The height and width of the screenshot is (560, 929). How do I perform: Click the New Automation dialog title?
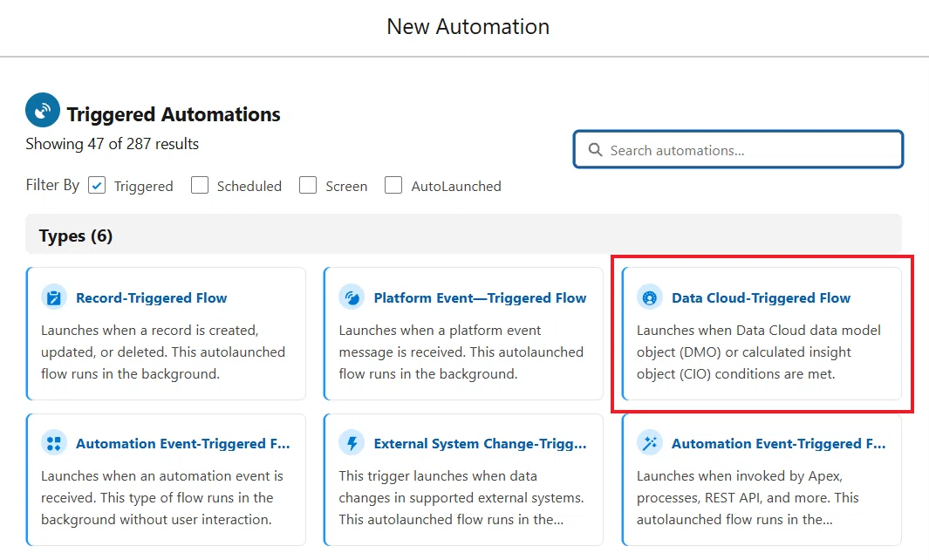pos(468,27)
